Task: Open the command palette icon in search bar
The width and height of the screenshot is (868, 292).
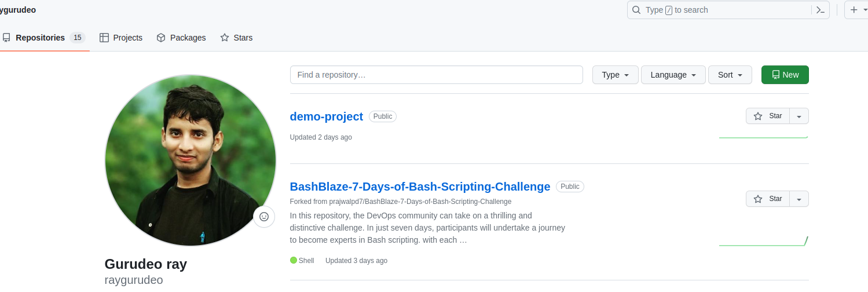Action: pyautogui.click(x=820, y=10)
